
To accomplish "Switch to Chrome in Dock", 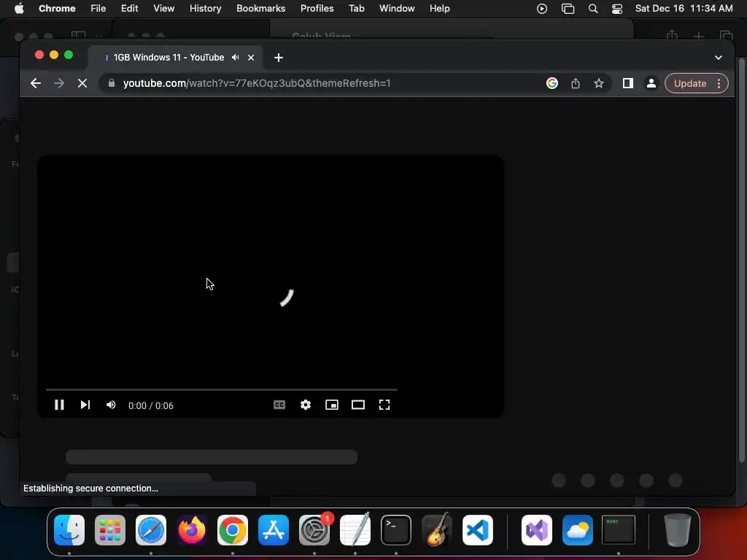I will tap(233, 529).
